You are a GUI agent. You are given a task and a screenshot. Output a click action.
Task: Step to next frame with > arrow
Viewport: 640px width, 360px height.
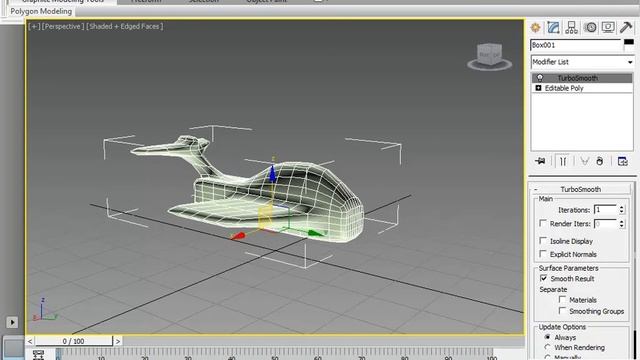118,341
